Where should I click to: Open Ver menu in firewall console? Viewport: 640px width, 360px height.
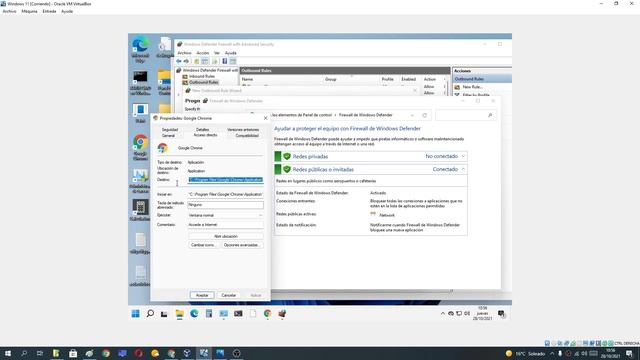(217, 53)
